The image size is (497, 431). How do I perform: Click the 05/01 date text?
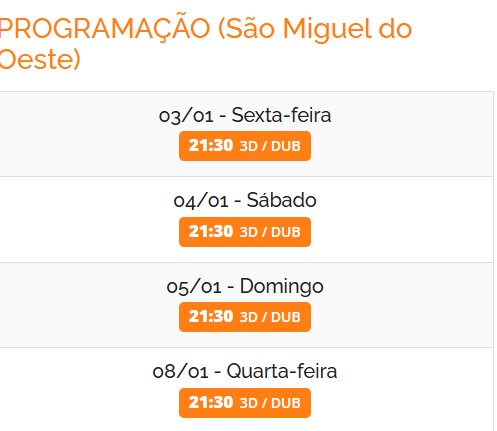tap(194, 287)
